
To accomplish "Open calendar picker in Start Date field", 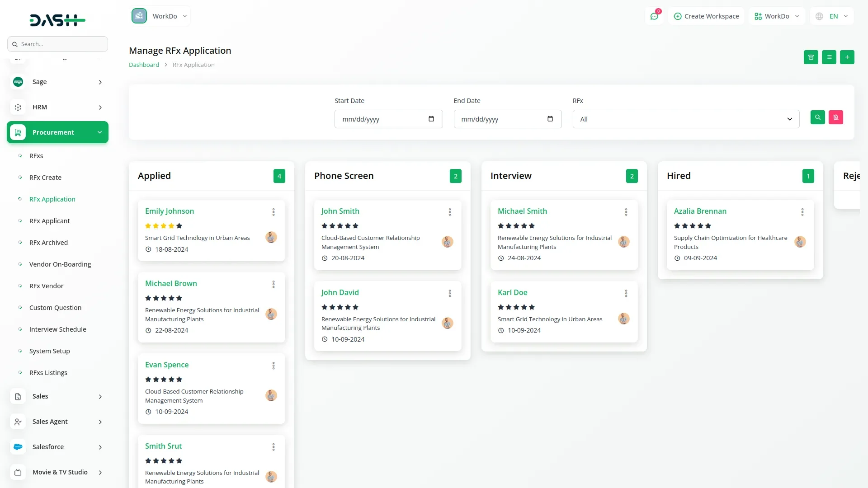I will click(431, 119).
